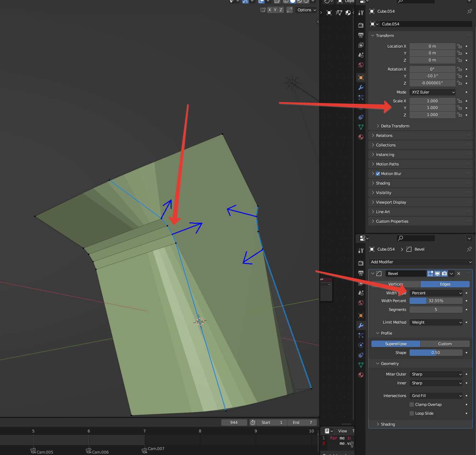Open the Intersections Grid Fill dropdown
The width and height of the screenshot is (476, 455).
[436, 396]
